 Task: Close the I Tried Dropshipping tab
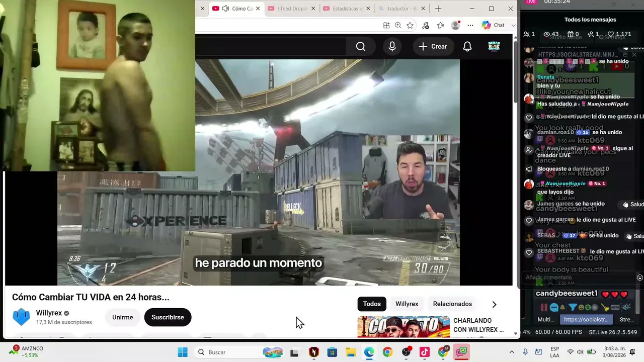pos(313,9)
